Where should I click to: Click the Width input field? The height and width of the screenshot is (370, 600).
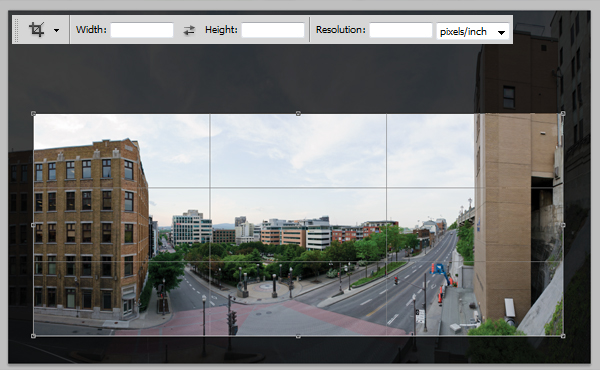tap(142, 30)
